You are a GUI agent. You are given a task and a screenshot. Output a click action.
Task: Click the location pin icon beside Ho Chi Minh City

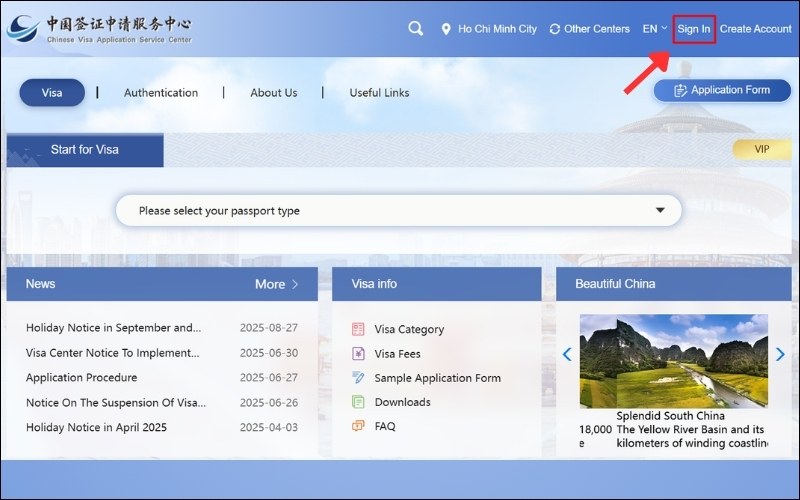pos(446,29)
